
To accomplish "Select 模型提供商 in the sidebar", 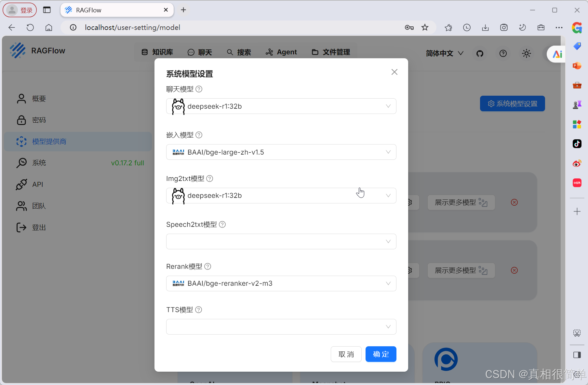I will tap(78, 142).
